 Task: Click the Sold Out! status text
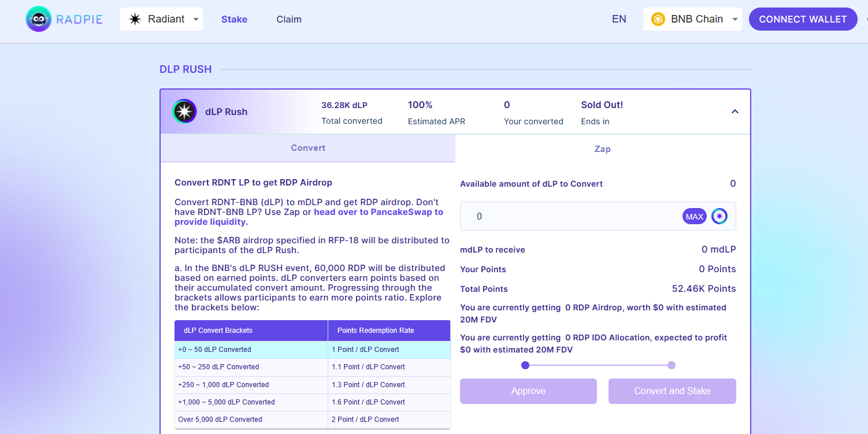click(602, 105)
